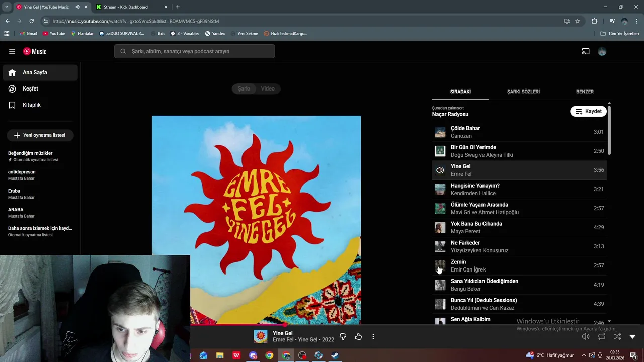Screen dimensions: 644x362
Task: Play Hangisine Yanayım? from the queue
Action: [519, 189]
